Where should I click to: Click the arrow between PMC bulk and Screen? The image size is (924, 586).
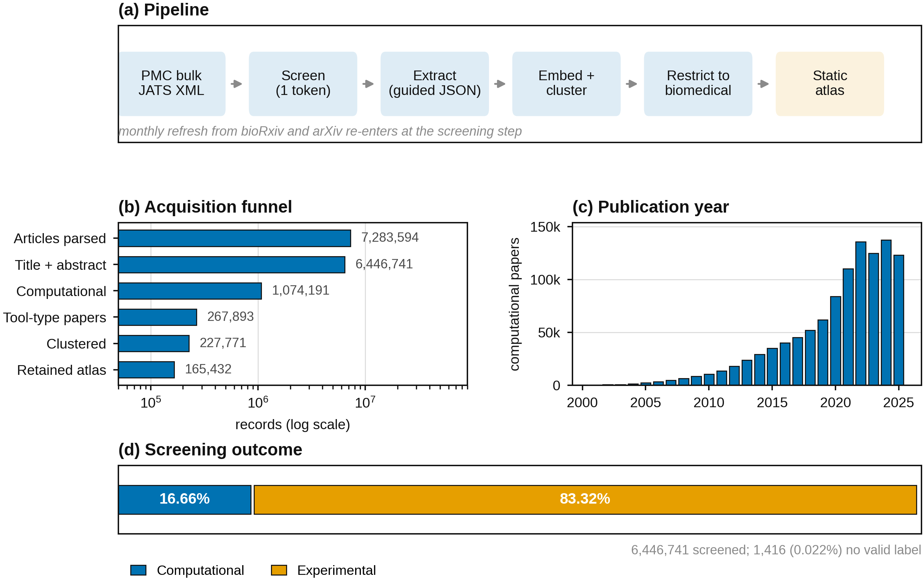point(237,83)
